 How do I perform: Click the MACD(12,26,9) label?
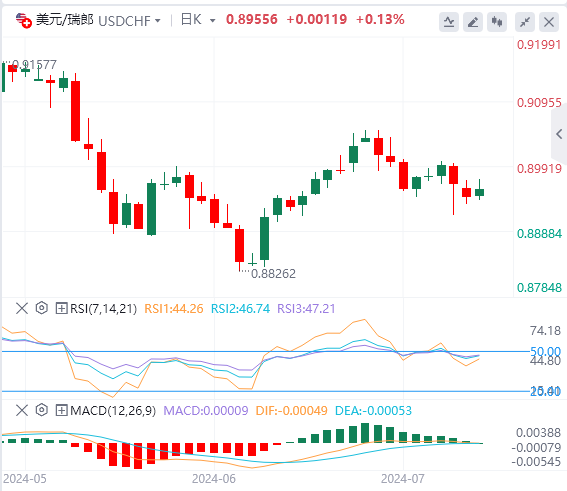113,411
